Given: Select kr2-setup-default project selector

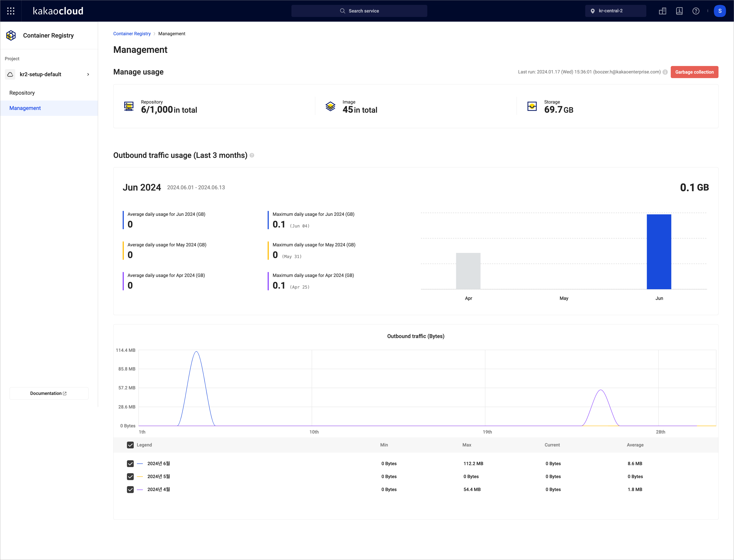Looking at the screenshot, I should 49,74.
